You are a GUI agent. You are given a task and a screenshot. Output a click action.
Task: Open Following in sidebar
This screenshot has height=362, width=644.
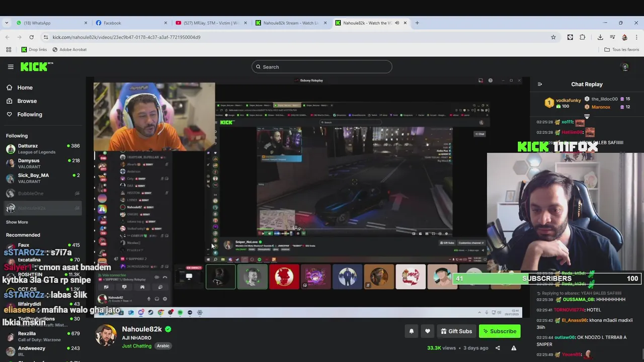click(30, 115)
